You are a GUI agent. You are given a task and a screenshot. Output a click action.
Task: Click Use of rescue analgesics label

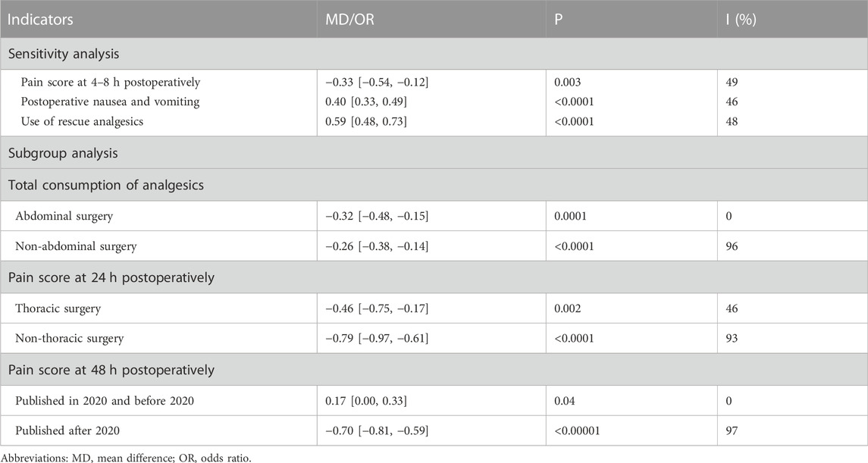82,122
